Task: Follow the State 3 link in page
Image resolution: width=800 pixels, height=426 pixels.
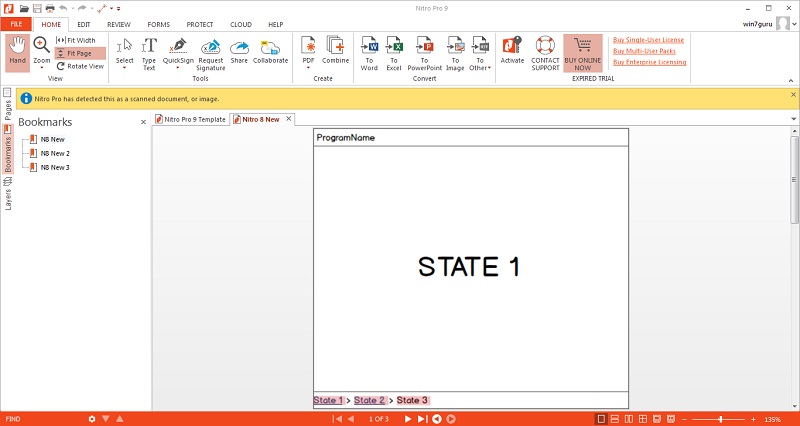Action: tap(412, 400)
